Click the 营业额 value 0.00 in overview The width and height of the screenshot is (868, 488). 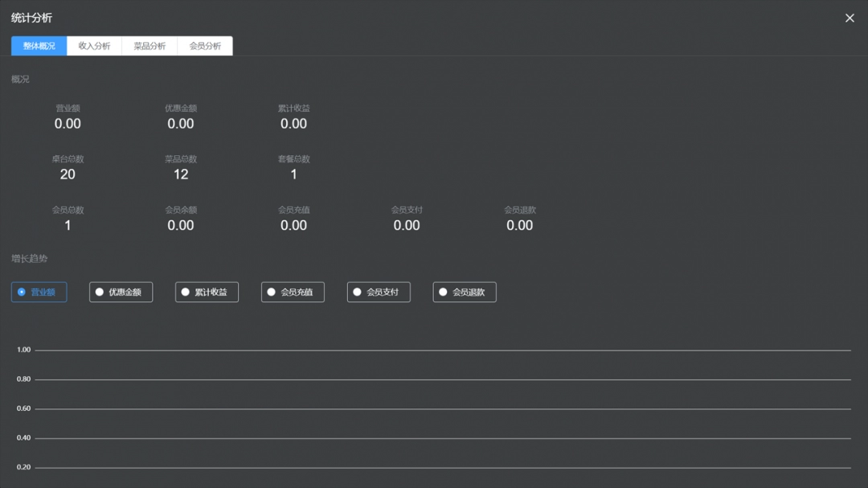click(x=68, y=124)
